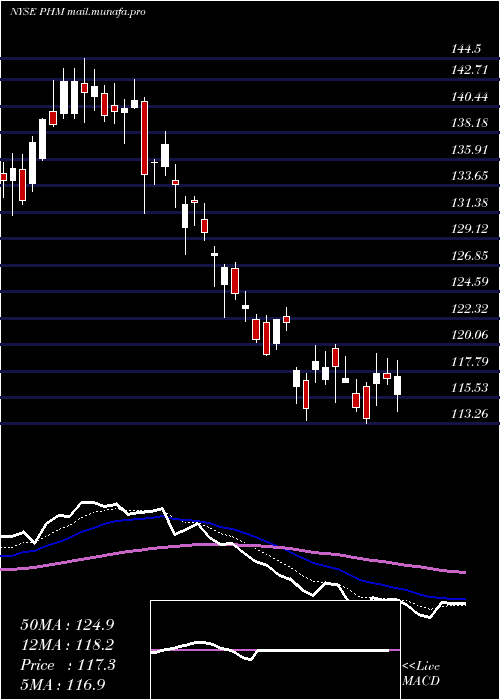500x700 pixels.
Task: Select the 117.79 price level label
Action: coord(470,362)
